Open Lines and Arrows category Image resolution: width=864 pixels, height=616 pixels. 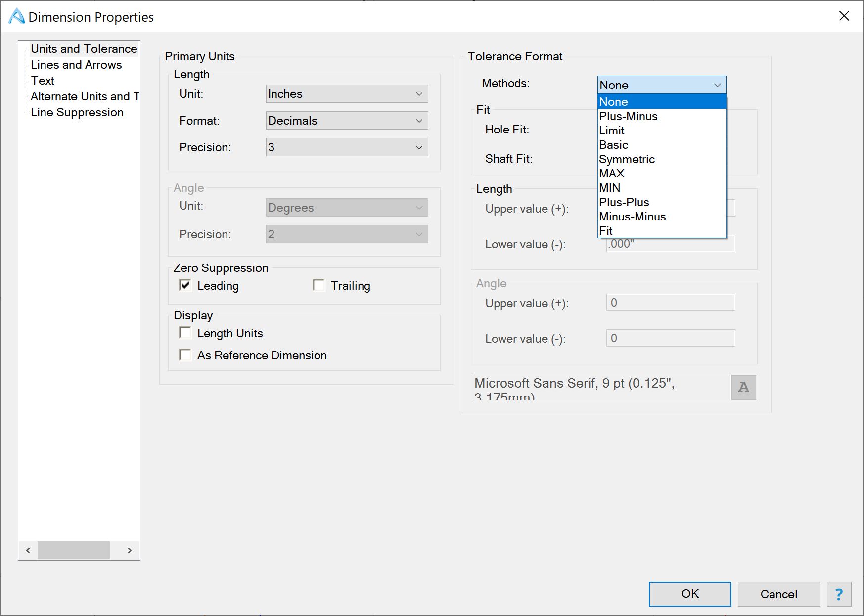pos(76,65)
